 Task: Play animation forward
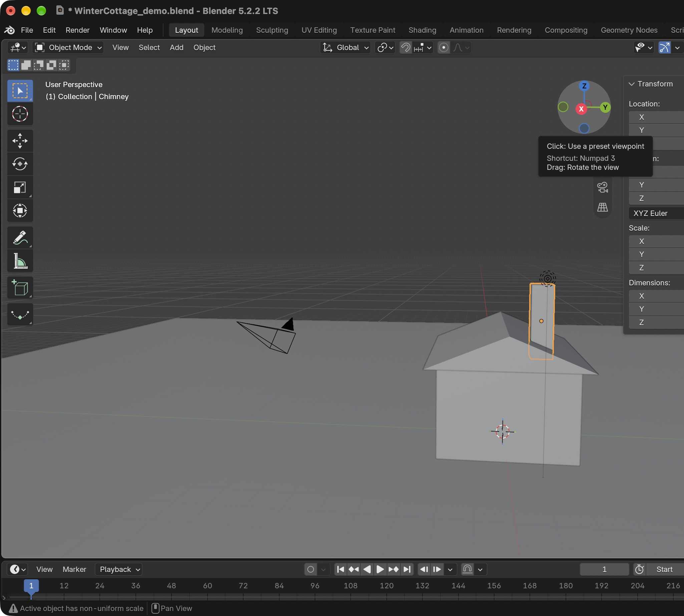380,569
